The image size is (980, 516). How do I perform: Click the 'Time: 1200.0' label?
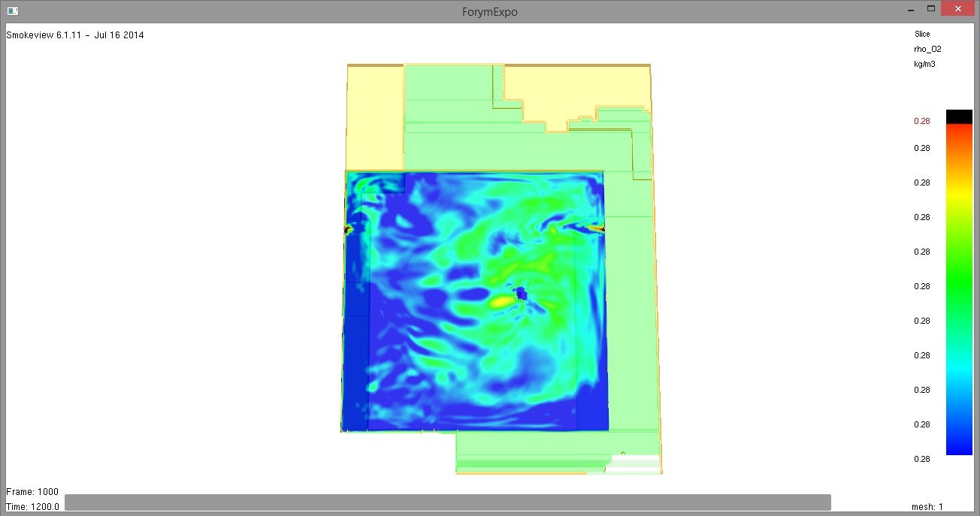coord(32,507)
